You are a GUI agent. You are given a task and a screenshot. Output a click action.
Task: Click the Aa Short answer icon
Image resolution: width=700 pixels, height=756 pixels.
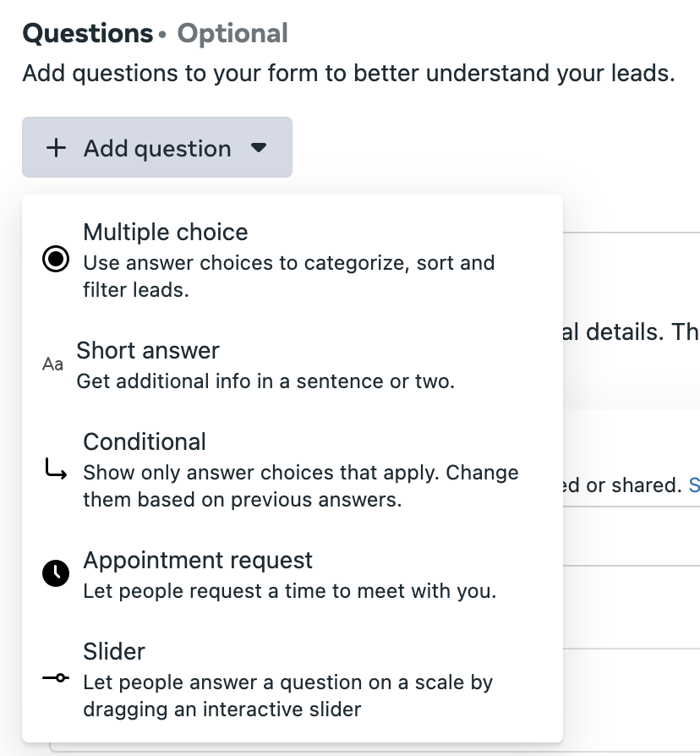pyautogui.click(x=52, y=364)
